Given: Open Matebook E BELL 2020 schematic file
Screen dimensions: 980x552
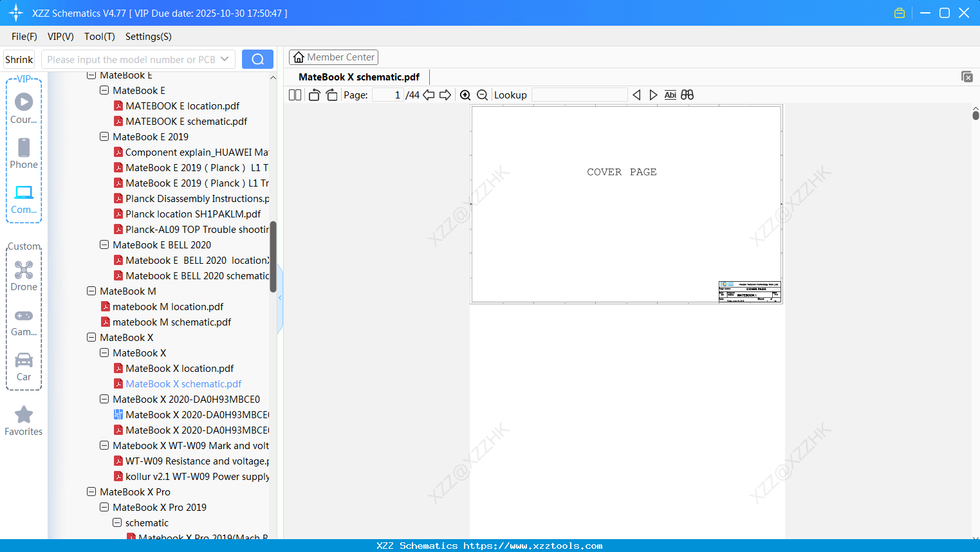Looking at the screenshot, I should 198,275.
